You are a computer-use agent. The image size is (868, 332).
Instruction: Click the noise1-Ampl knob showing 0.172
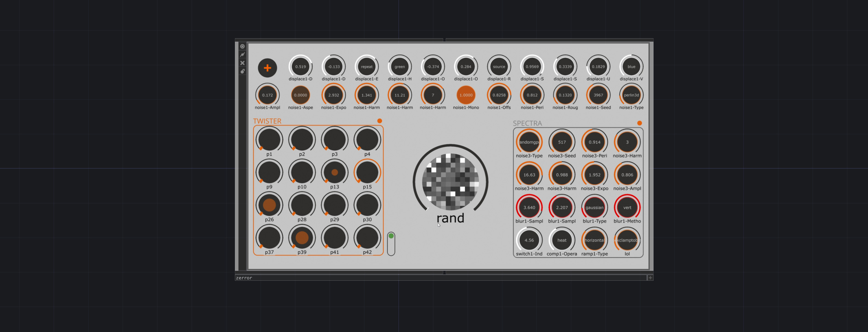(267, 95)
